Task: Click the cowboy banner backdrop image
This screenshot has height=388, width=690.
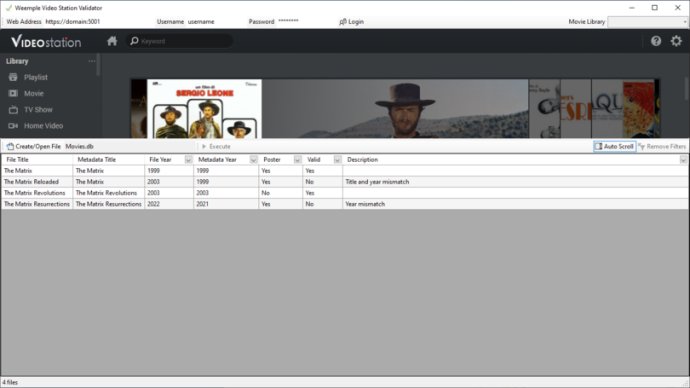Action: [395, 109]
